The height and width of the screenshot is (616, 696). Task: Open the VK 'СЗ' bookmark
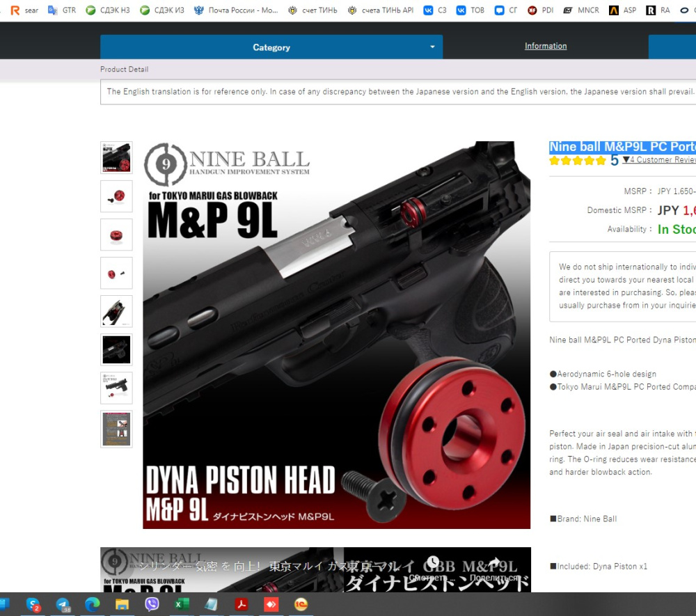[435, 10]
